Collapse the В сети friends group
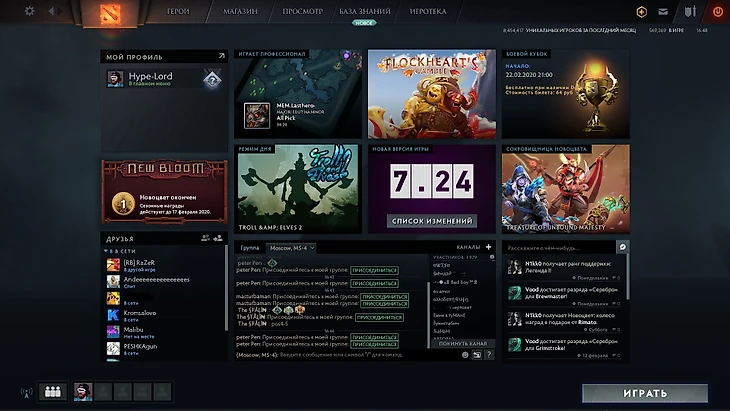 (106, 251)
